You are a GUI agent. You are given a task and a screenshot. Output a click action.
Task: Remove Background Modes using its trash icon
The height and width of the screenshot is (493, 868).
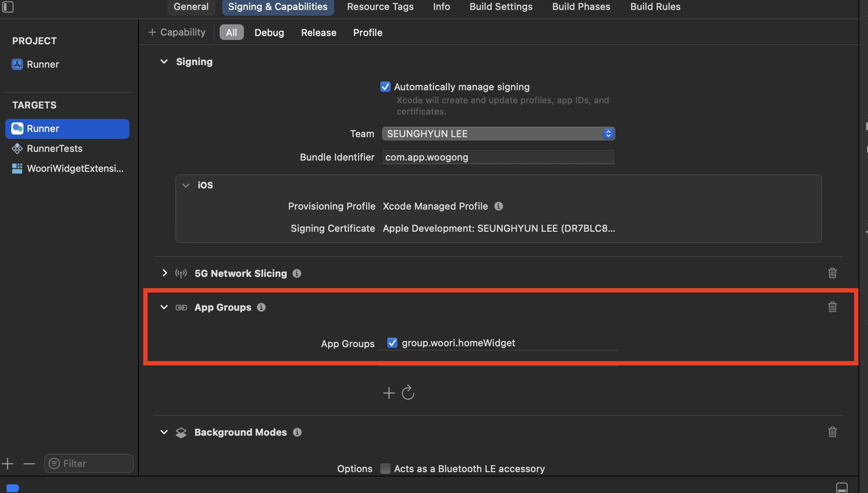pos(832,432)
